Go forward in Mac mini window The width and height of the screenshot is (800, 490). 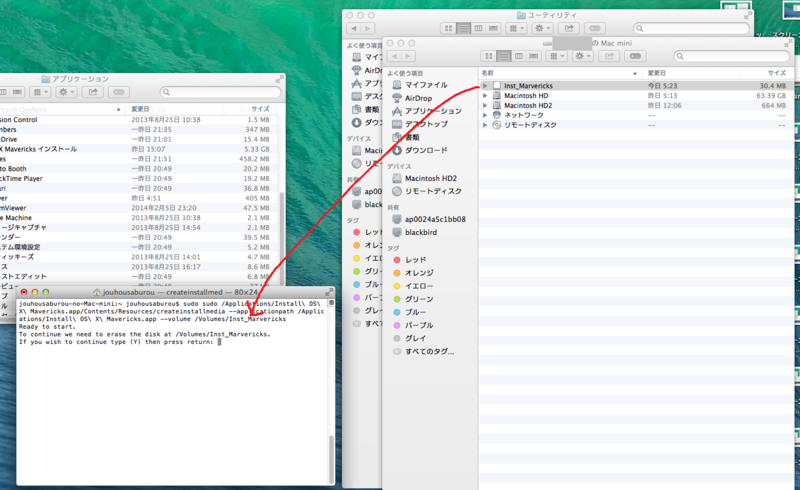(409, 56)
